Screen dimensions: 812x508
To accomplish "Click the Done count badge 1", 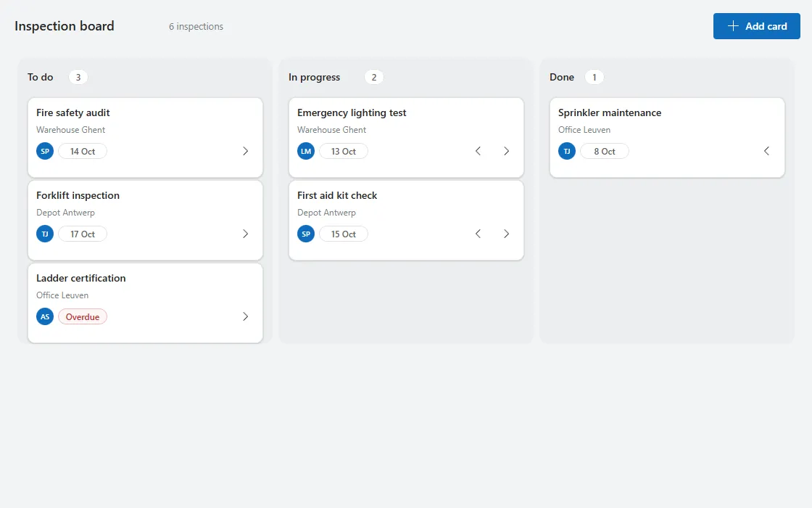I will pyautogui.click(x=594, y=77).
